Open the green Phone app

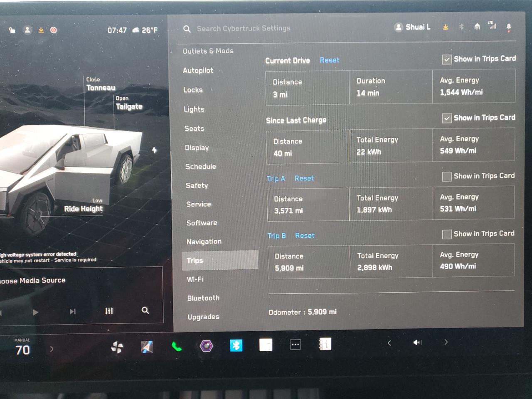click(x=177, y=346)
